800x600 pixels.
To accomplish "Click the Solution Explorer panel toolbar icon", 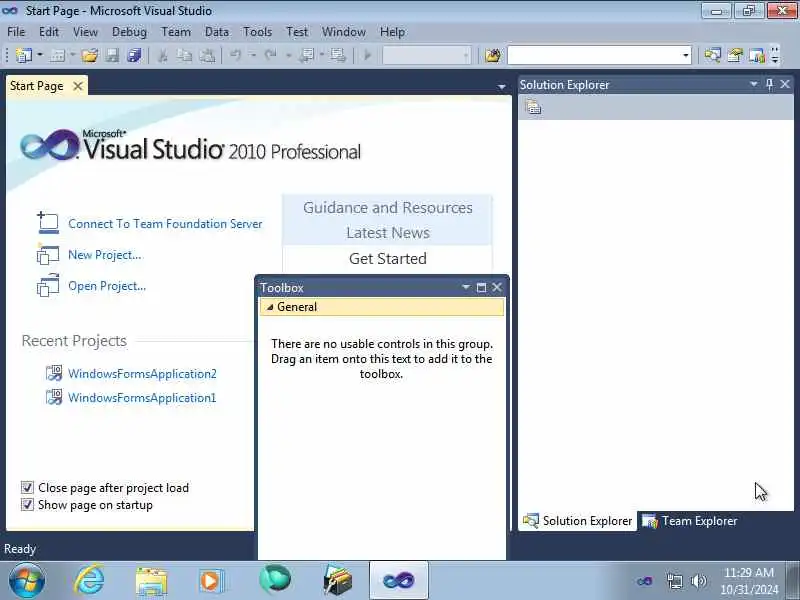I will pos(533,107).
